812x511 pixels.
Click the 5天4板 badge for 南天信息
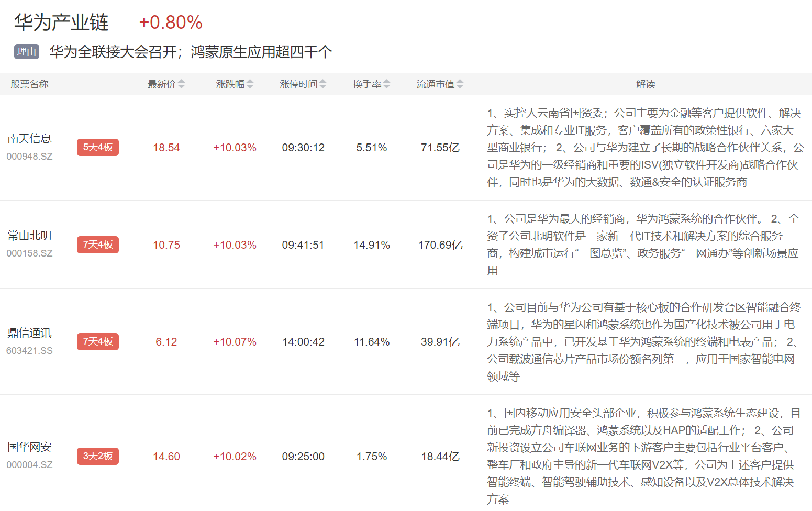[98, 147]
